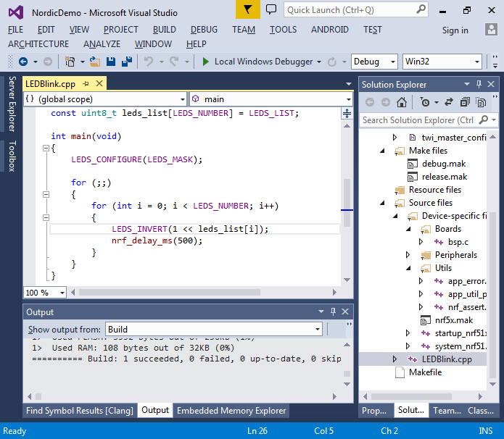Open the Win32 platform dropdown
This screenshot has width=504, height=439.
[x=477, y=62]
